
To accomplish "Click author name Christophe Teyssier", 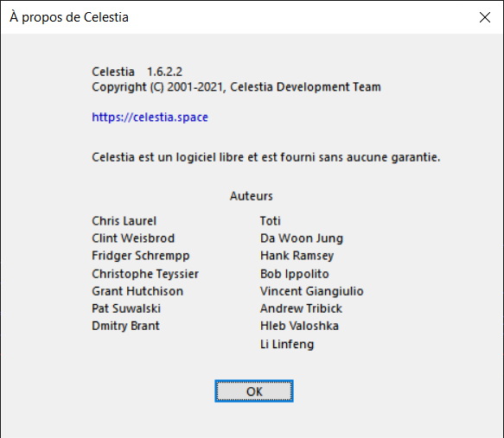I will [145, 274].
